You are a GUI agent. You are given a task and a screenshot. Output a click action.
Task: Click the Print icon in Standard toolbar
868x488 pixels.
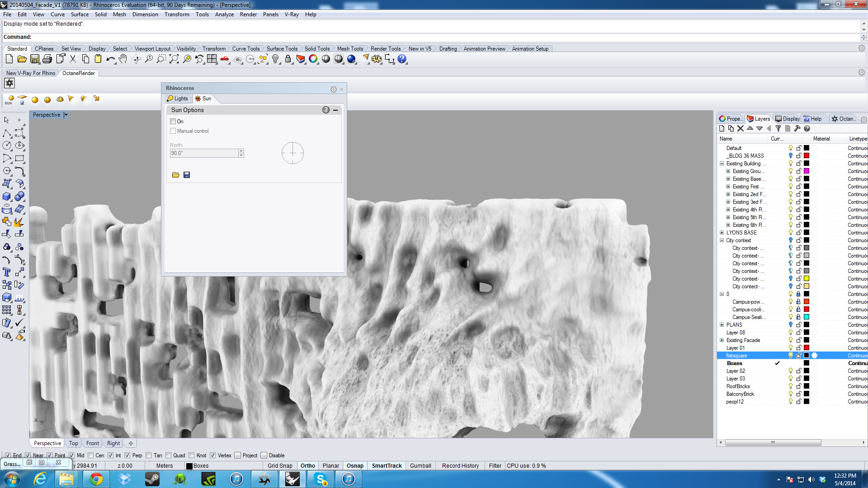tap(47, 59)
